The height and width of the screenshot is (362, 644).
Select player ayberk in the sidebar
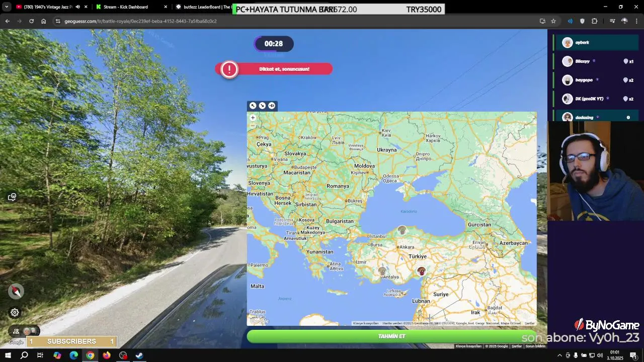coord(596,43)
